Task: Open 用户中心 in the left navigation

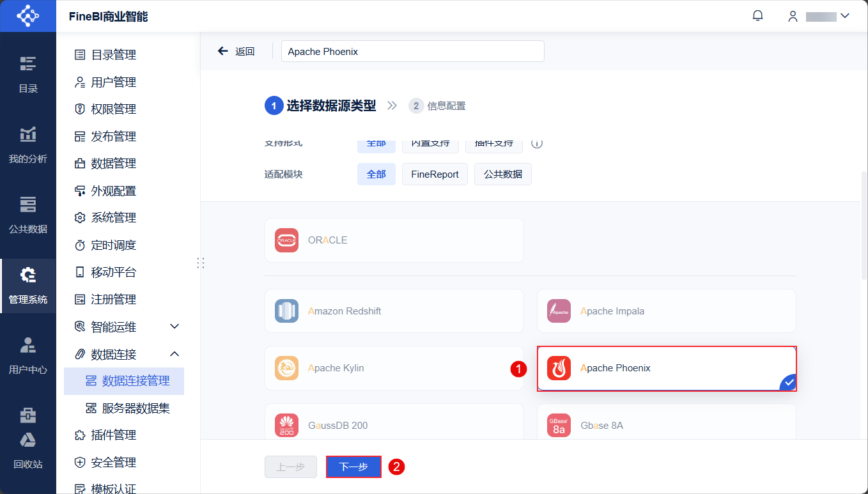Action: (x=28, y=356)
